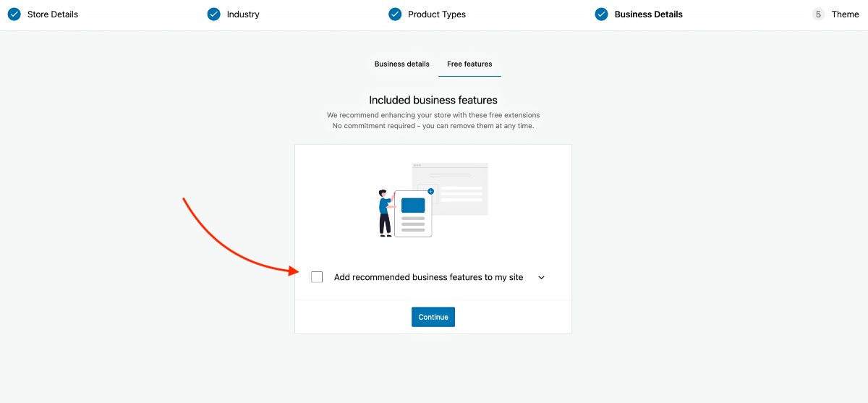Go to the Business Details step
Viewport: 868px width, 403px height.
649,14
